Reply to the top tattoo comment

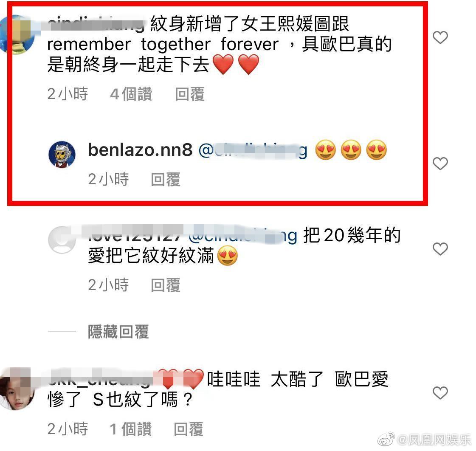pos(190,94)
